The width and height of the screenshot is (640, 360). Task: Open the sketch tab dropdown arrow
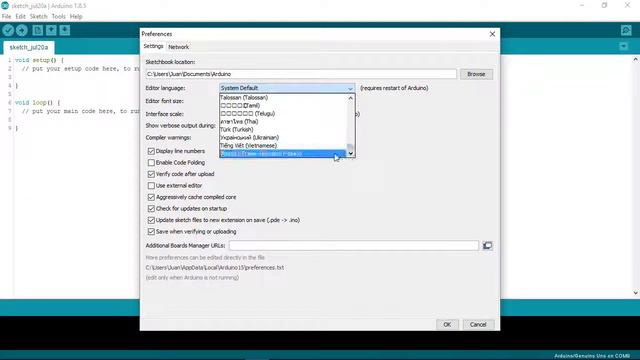pyautogui.click(x=623, y=47)
